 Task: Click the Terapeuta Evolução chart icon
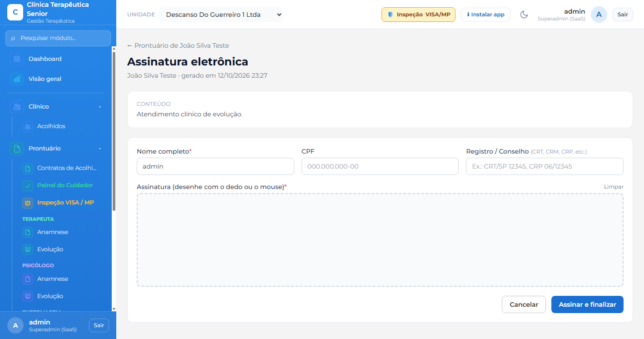pyautogui.click(x=28, y=250)
